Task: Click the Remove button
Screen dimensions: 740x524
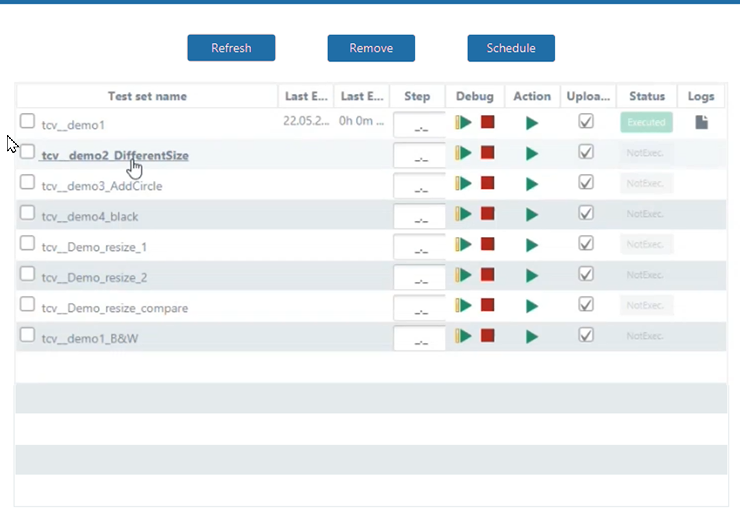Action: (x=371, y=48)
